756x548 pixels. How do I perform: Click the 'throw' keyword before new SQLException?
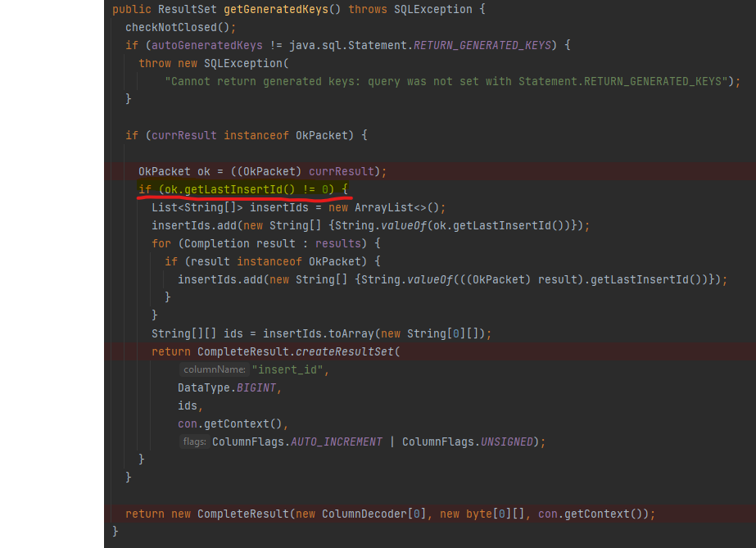[x=155, y=63]
